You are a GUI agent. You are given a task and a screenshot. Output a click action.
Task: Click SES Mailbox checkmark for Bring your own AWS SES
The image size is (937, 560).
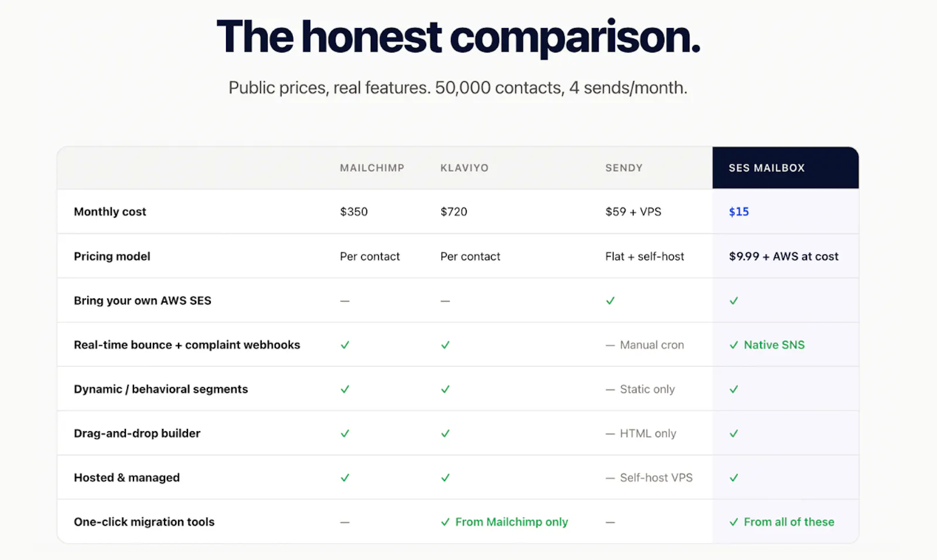pos(734,301)
